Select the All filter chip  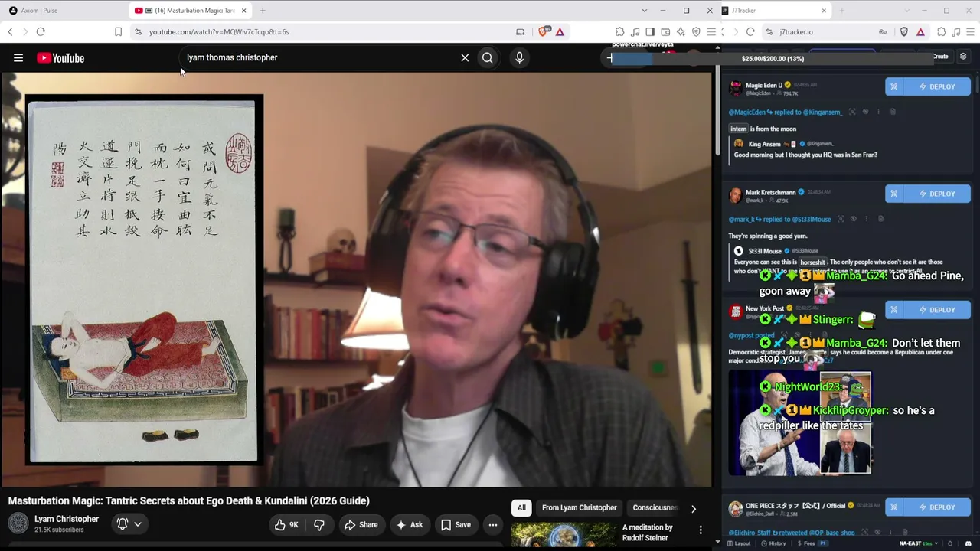click(521, 507)
